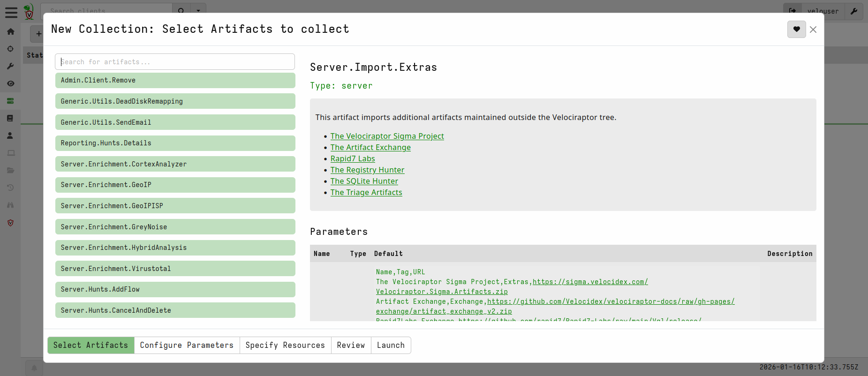The width and height of the screenshot is (868, 376).
Task: Open View Artifacts wrench icon in sidebar
Action: pyautogui.click(x=10, y=66)
